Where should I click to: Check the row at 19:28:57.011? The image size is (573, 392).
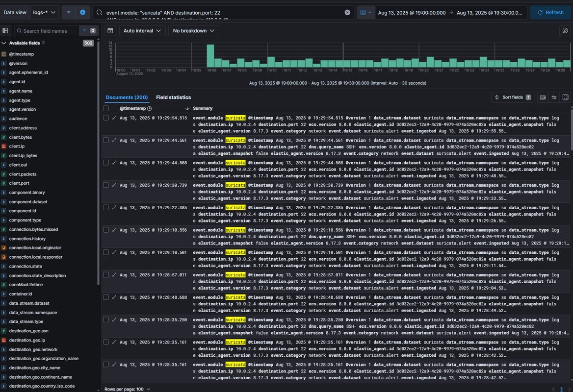(106, 275)
